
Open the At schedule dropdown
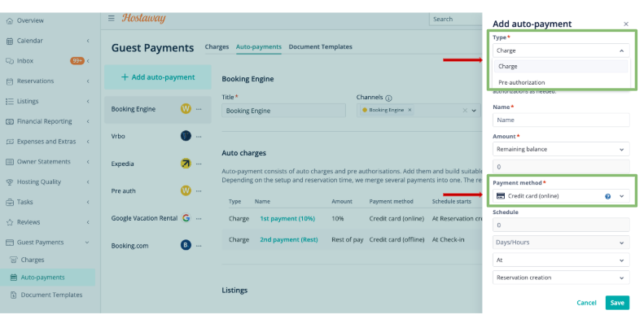[561, 260]
